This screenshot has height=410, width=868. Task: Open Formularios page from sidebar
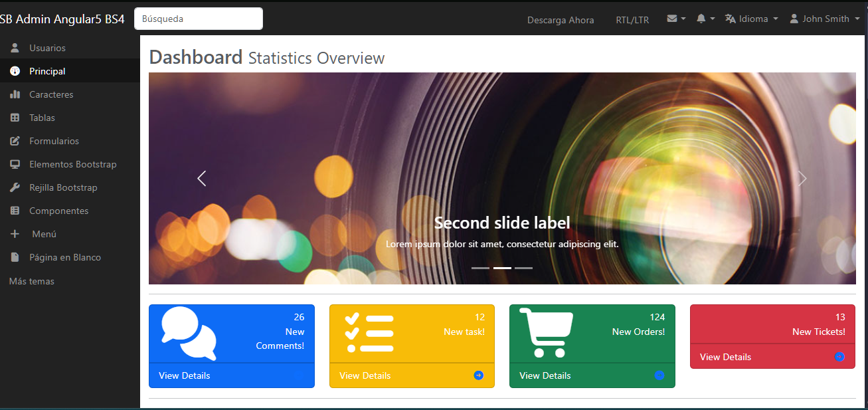point(70,141)
